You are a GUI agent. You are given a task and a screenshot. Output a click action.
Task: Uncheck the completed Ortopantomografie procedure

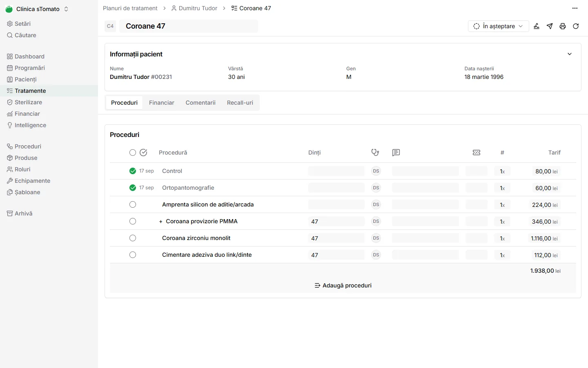pos(133,188)
